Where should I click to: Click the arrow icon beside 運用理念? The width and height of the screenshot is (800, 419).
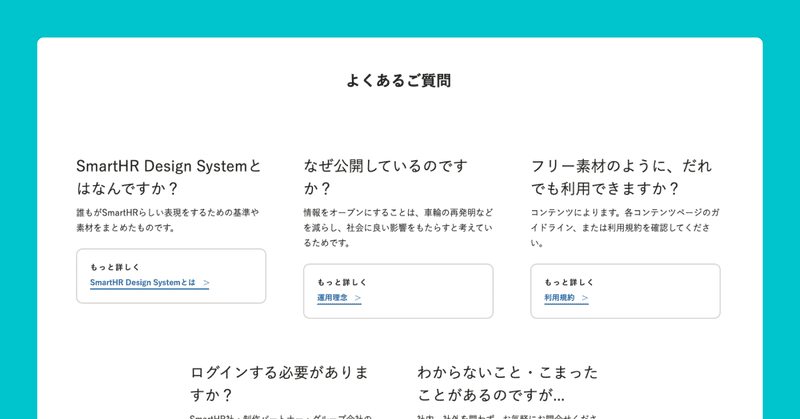358,298
